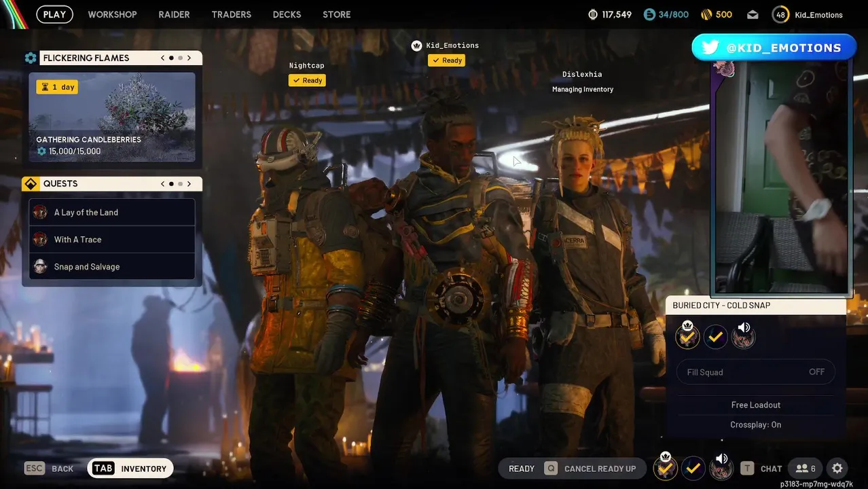The width and height of the screenshot is (868, 489).
Task: Click the TAB INVENTORY button
Action: pyautogui.click(x=130, y=468)
